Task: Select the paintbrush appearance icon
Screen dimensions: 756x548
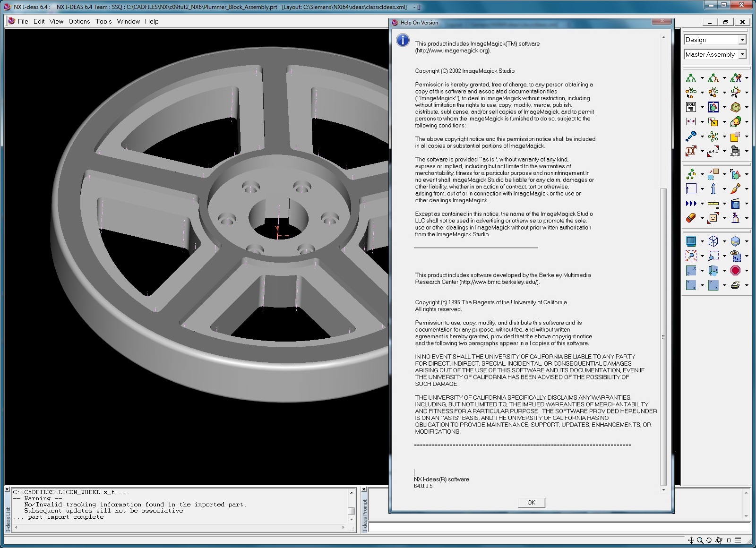Action: click(x=735, y=189)
